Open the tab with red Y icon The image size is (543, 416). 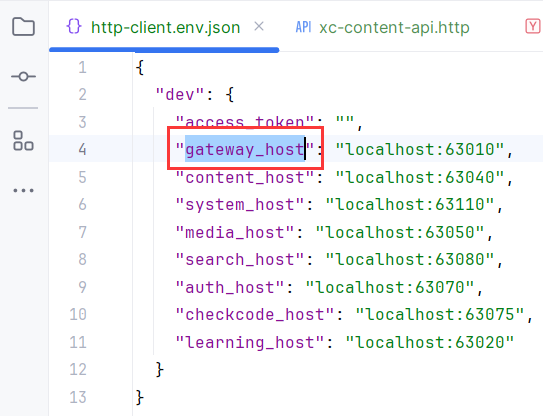tap(533, 26)
